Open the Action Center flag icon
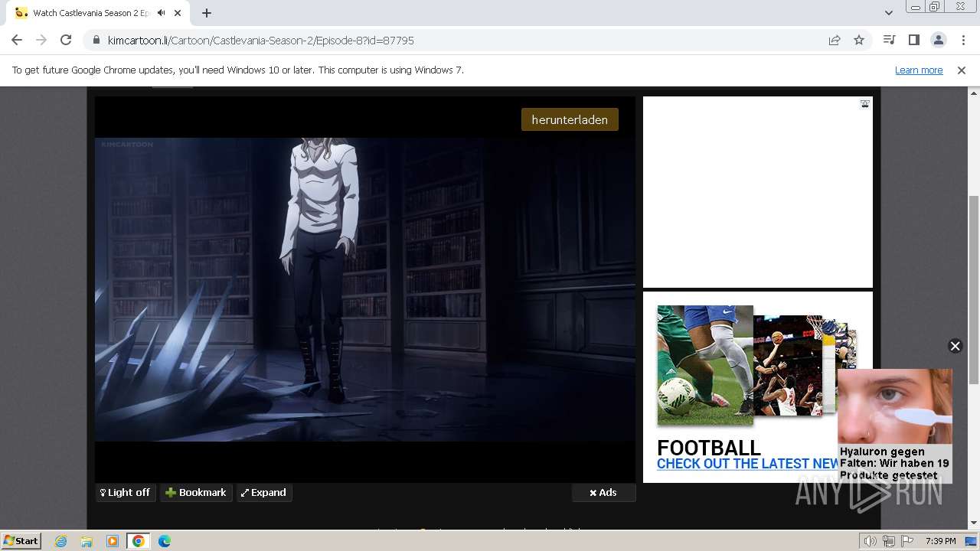The width and height of the screenshot is (980, 551). click(907, 541)
